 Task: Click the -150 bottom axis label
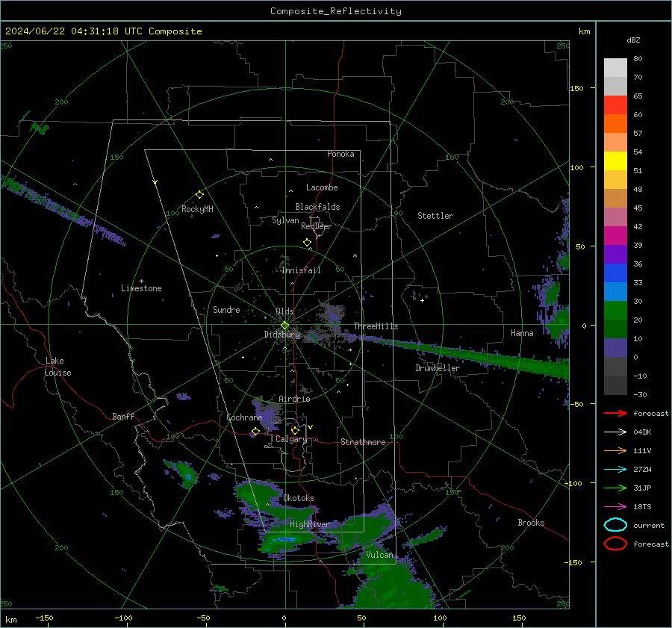tap(44, 618)
